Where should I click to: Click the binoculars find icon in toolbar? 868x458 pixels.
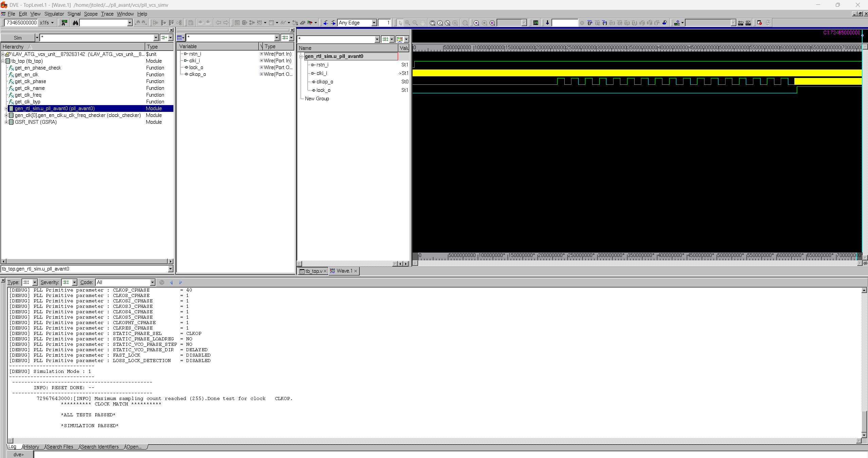[75, 23]
